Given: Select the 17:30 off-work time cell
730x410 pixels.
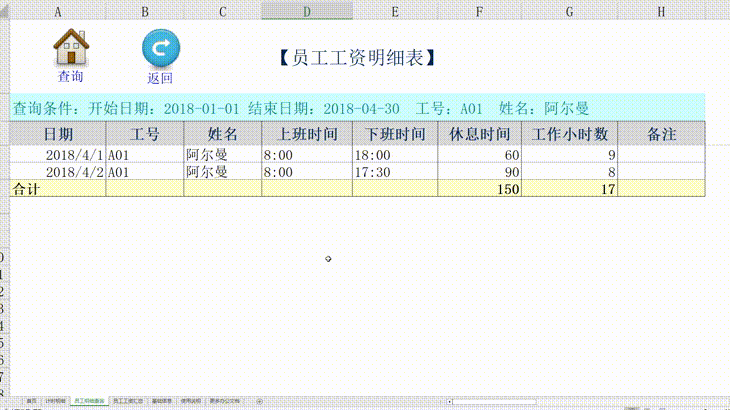Looking at the screenshot, I should coord(394,172).
